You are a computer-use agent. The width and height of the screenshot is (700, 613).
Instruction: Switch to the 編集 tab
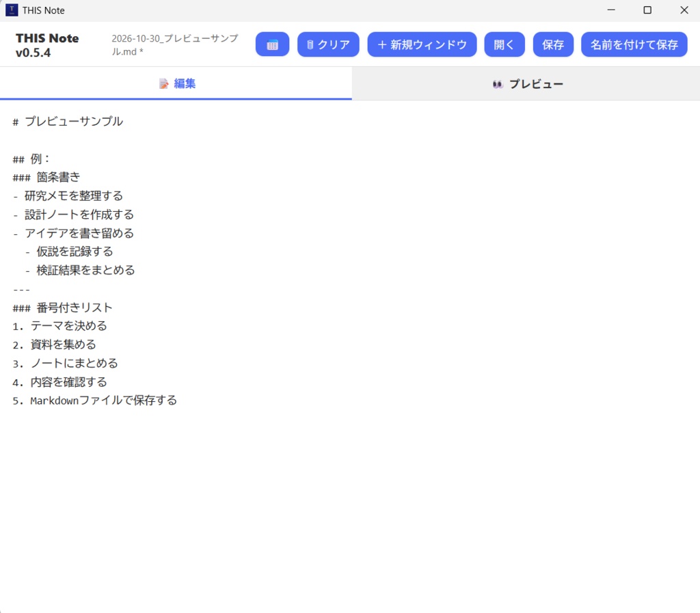pos(176,83)
